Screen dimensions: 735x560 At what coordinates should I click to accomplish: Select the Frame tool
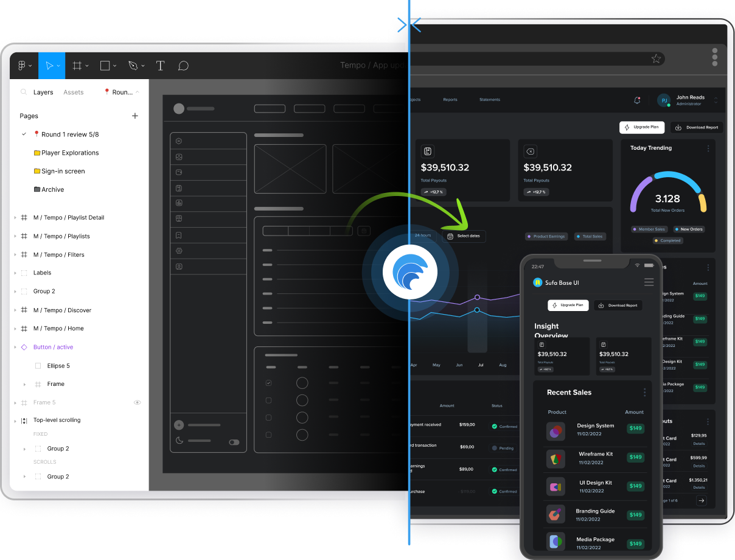[77, 66]
